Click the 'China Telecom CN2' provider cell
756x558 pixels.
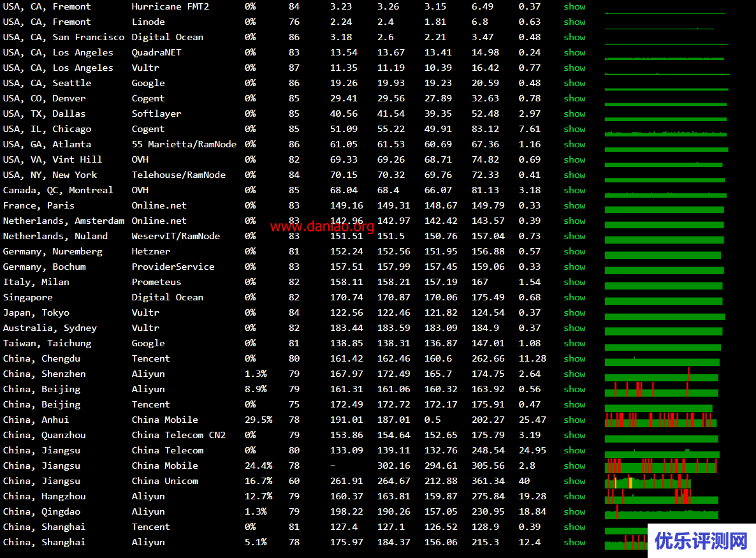tap(178, 436)
